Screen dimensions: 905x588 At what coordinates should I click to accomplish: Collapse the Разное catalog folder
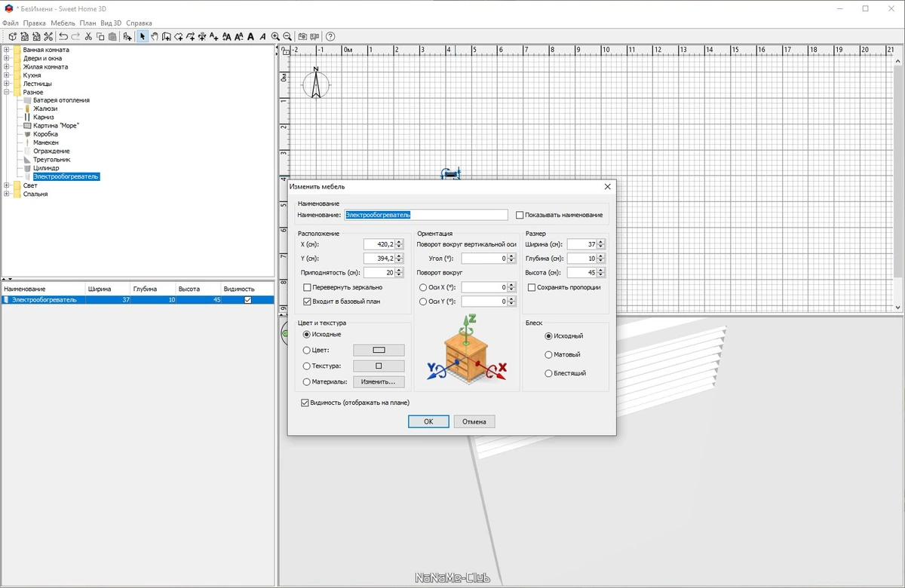click(x=7, y=92)
